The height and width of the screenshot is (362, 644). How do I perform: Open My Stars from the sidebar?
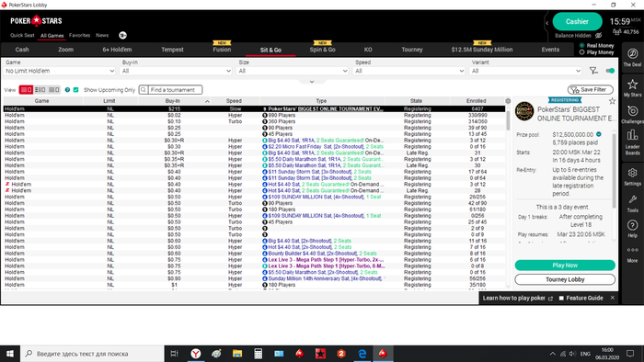[x=632, y=87]
